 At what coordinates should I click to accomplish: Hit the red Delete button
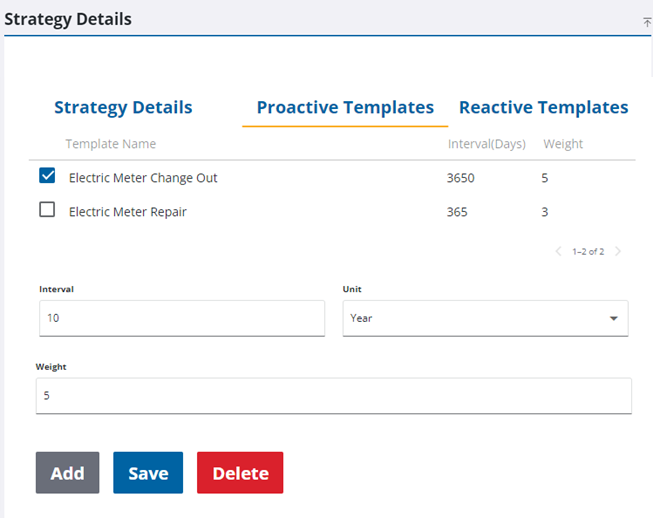pyautogui.click(x=240, y=473)
